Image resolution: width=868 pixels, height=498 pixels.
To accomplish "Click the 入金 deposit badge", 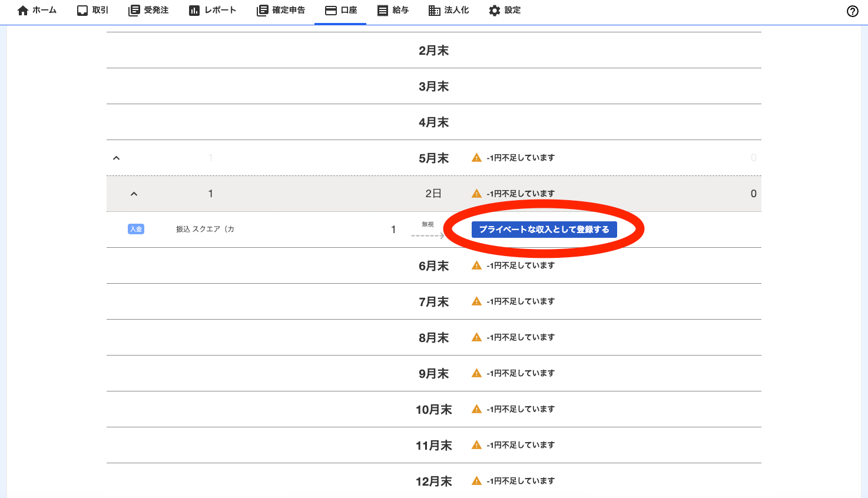I will point(136,229).
